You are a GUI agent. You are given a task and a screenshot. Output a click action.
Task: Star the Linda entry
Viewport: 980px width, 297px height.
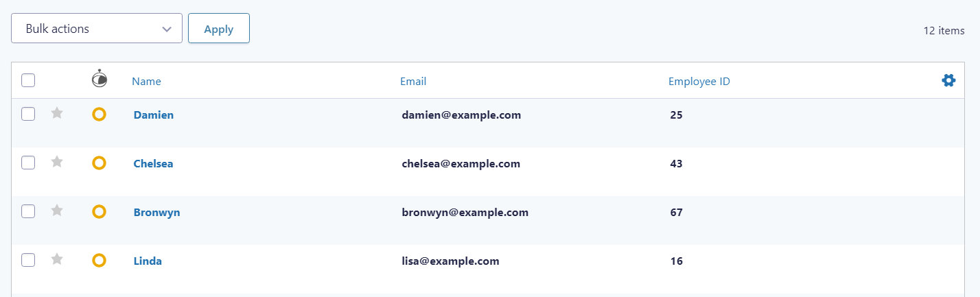pyautogui.click(x=57, y=259)
